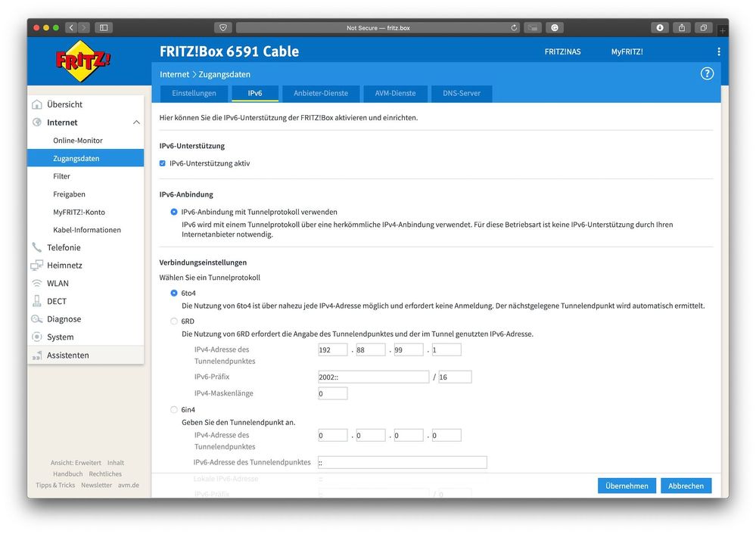Click the Grammarly extension icon
The height and width of the screenshot is (534, 756).
coord(555,28)
